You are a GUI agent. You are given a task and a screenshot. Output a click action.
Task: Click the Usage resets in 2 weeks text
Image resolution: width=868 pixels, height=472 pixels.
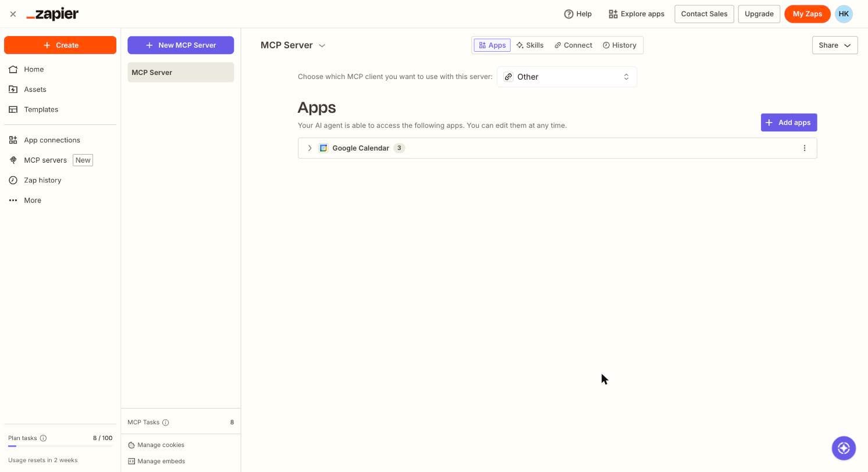click(x=42, y=460)
